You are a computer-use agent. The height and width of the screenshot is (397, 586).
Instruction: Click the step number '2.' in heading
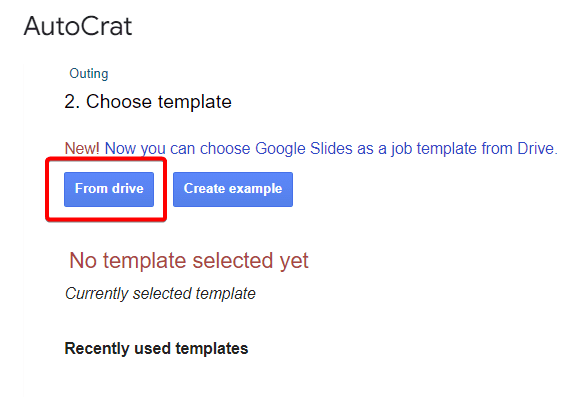[x=72, y=102]
